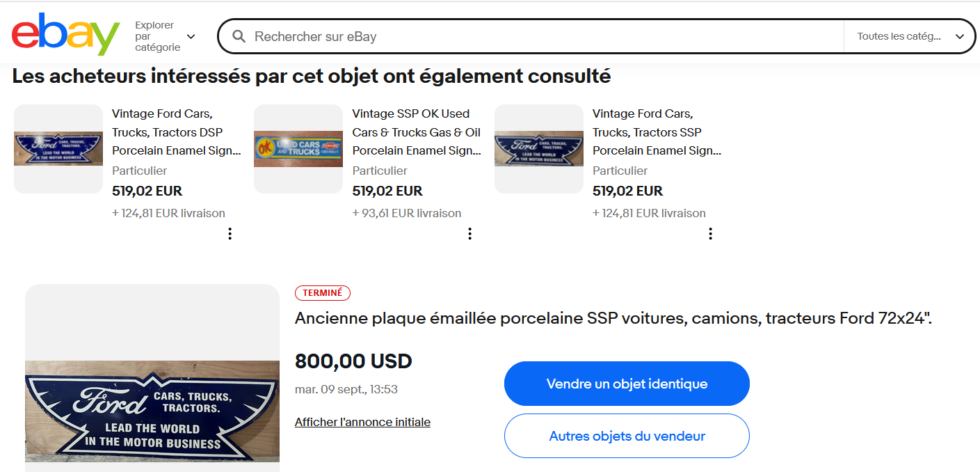Open the Vintage Ford SSP Porcelain Sign listing title
The height and width of the screenshot is (472, 980).
pyautogui.click(x=657, y=132)
